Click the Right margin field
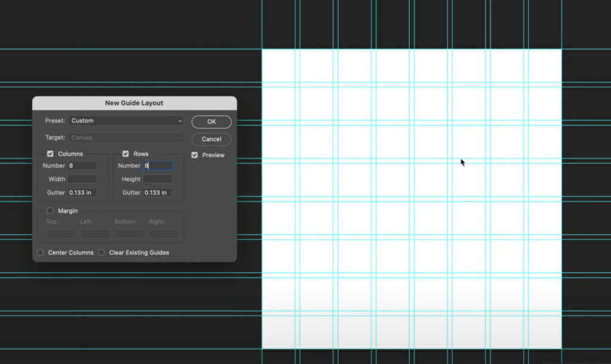The width and height of the screenshot is (611, 364). 163,232
